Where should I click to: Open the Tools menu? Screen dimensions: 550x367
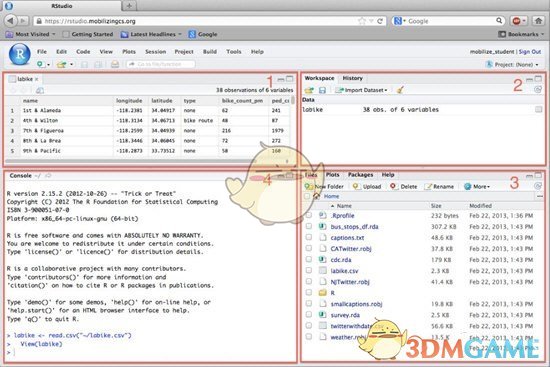click(234, 52)
